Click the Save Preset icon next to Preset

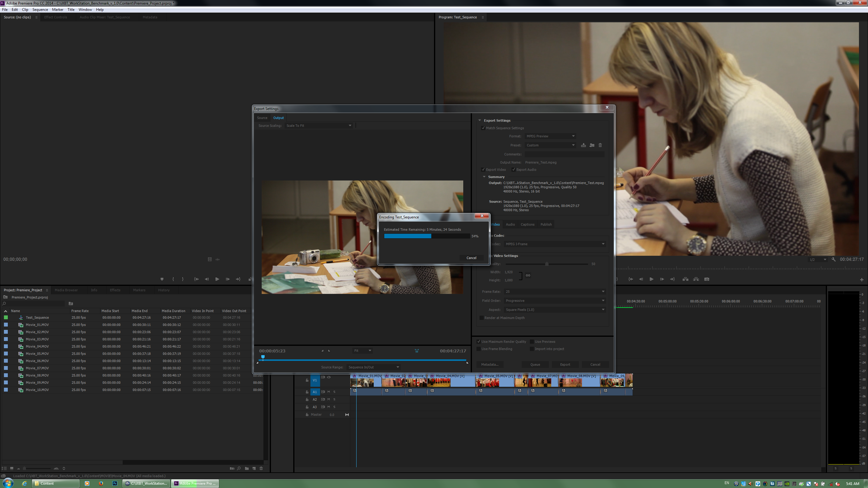point(583,145)
